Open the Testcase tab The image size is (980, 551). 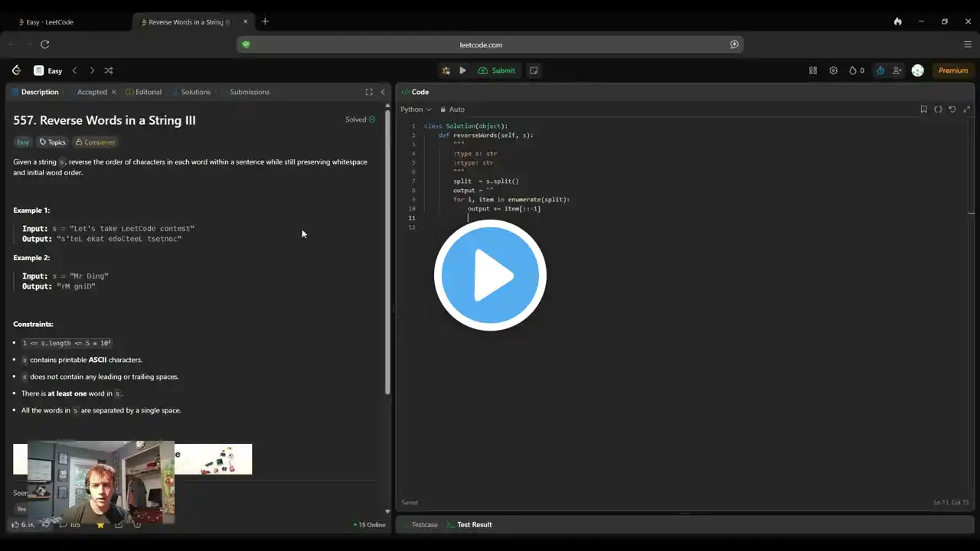(420, 525)
